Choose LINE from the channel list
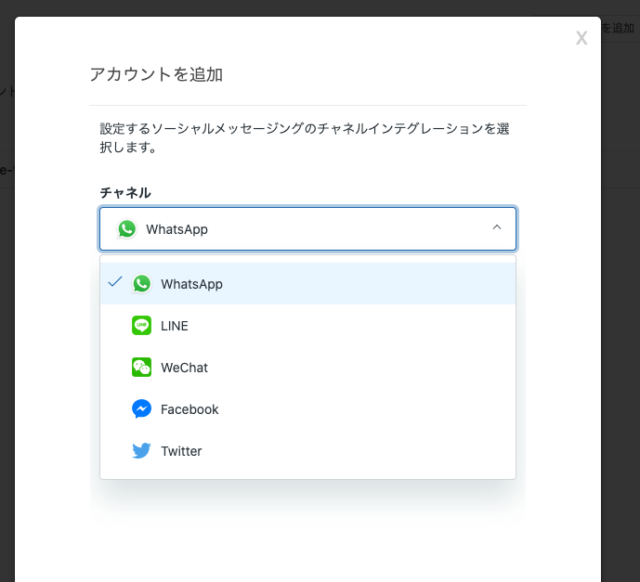 [308, 326]
